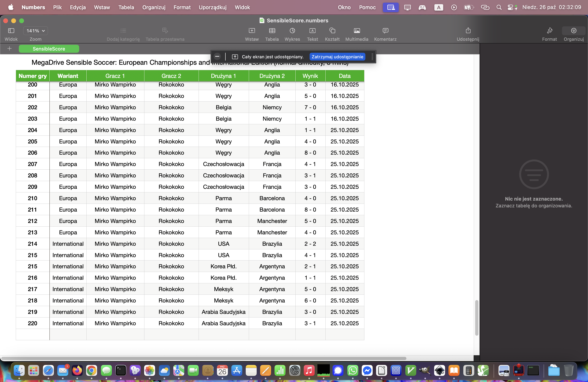Click the vertical scrollbar thumb
The image size is (588, 382).
[476, 318]
